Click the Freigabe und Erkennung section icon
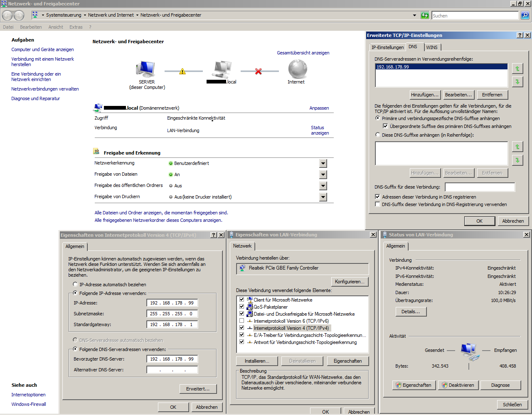The height and width of the screenshot is (415, 532). click(96, 152)
